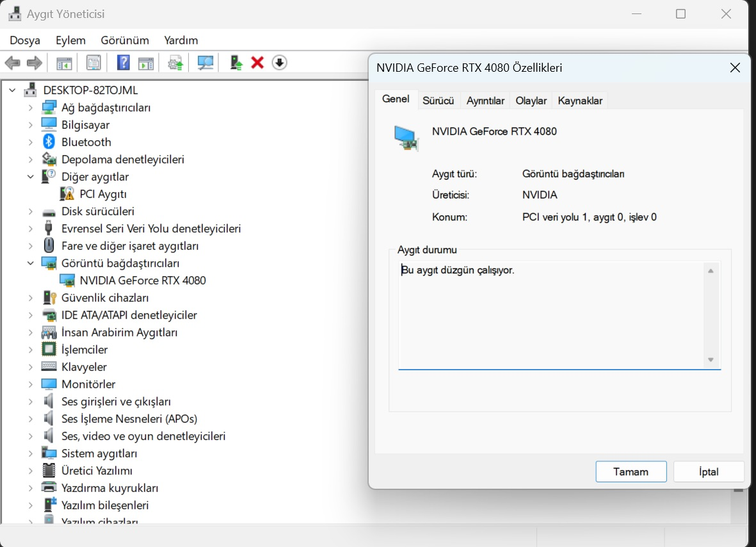Click the gear Update driver toolbar icon

pos(175,63)
